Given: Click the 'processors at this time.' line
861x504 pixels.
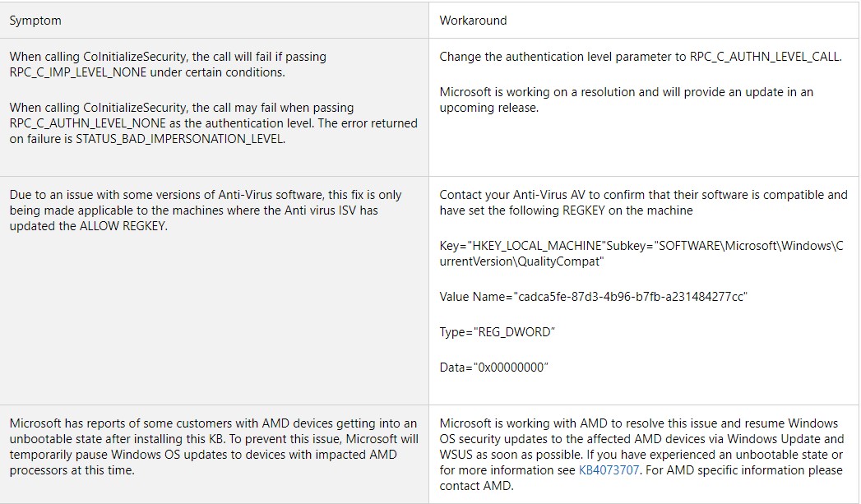Looking at the screenshot, I should click(72, 470).
